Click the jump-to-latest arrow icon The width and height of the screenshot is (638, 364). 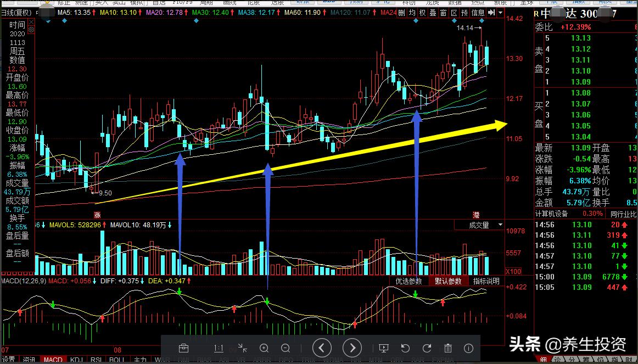491,13
